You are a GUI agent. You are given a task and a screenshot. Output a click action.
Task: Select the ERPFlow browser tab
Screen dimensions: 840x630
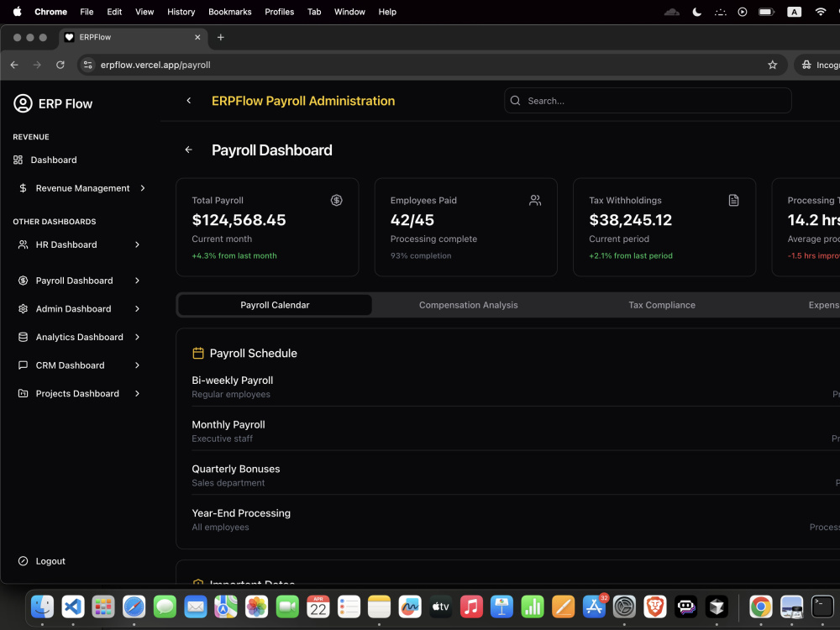[x=133, y=37]
